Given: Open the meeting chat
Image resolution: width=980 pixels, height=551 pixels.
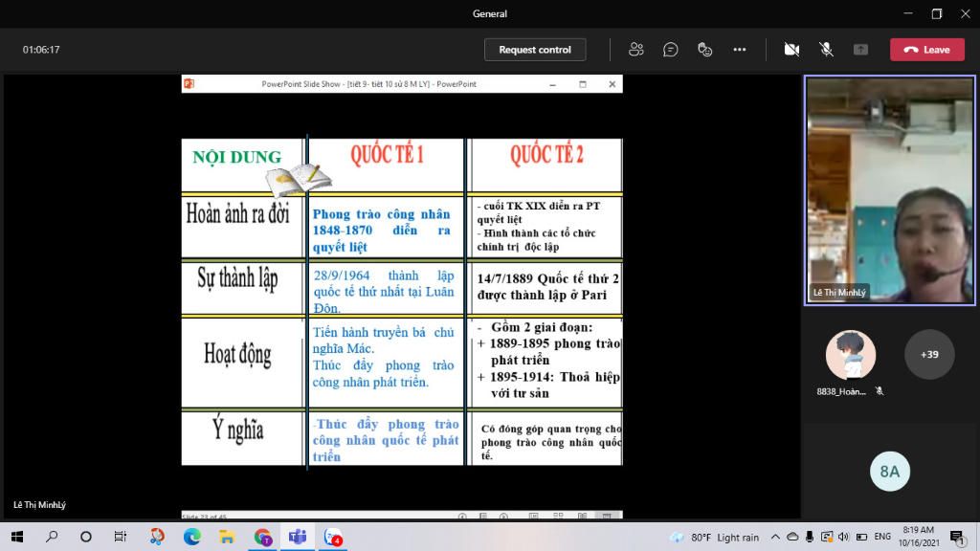Looking at the screenshot, I should 671,50.
